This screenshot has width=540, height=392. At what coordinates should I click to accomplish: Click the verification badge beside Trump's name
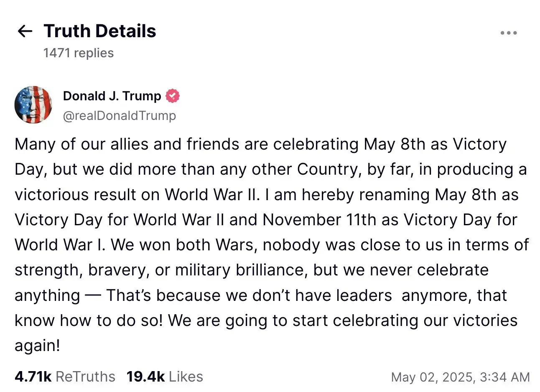172,96
